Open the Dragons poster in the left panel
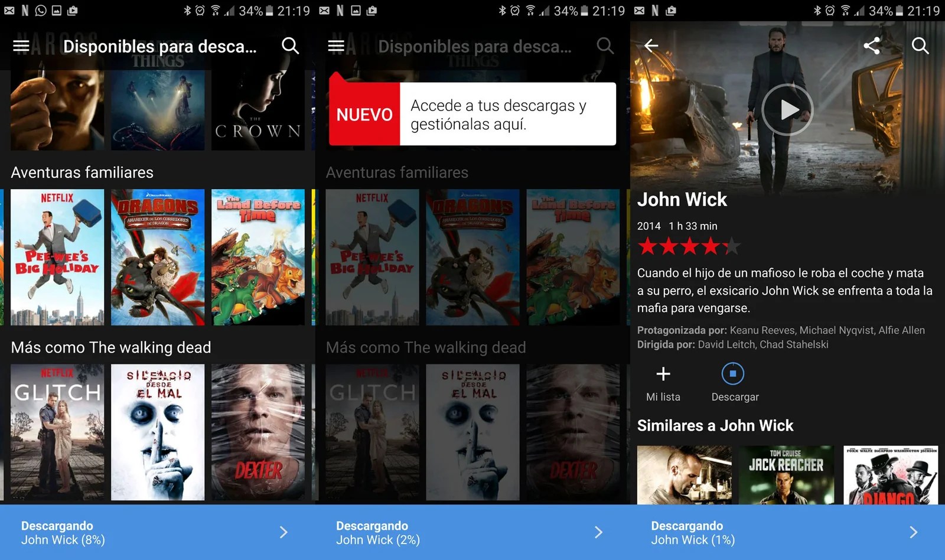Viewport: 945px width, 560px height. [158, 257]
